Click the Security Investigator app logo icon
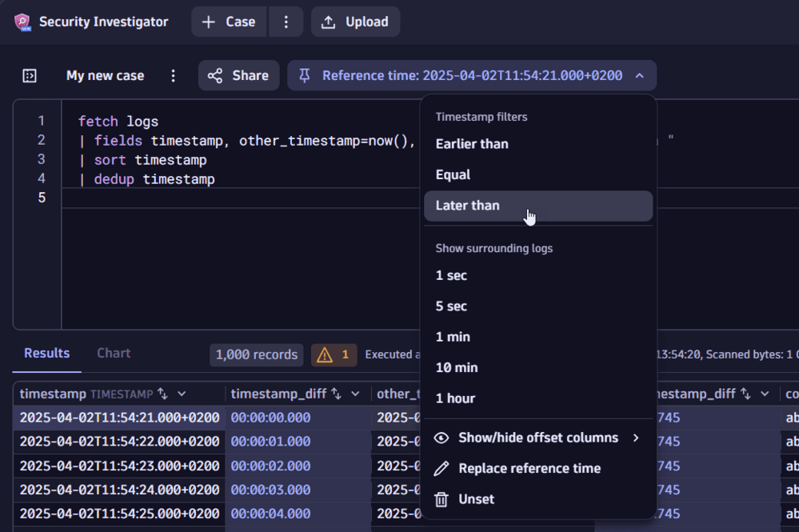This screenshot has width=799, height=532. tap(23, 22)
